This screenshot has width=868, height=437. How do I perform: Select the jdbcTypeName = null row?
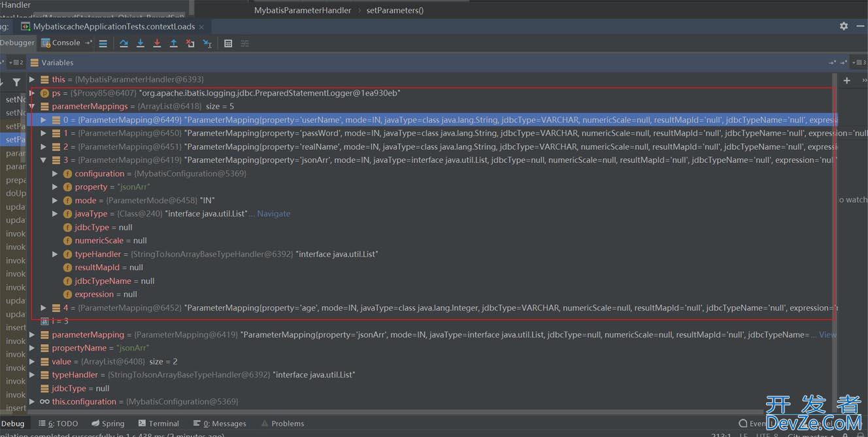[x=432, y=281]
